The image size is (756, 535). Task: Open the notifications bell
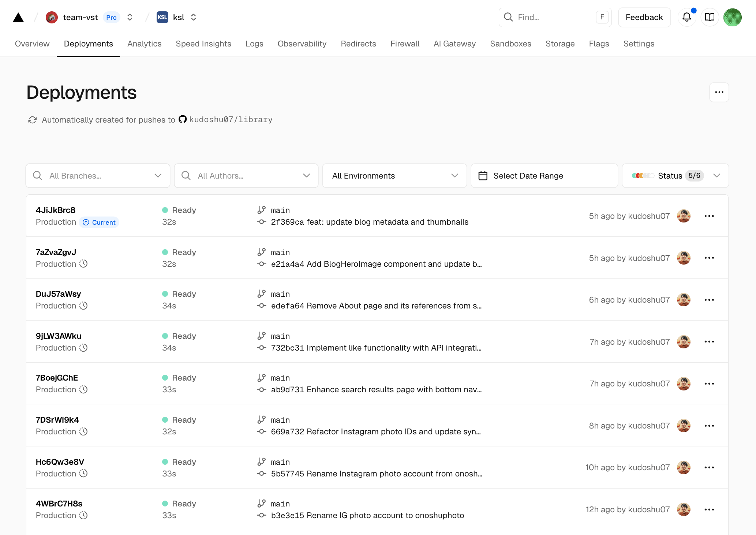pyautogui.click(x=687, y=17)
